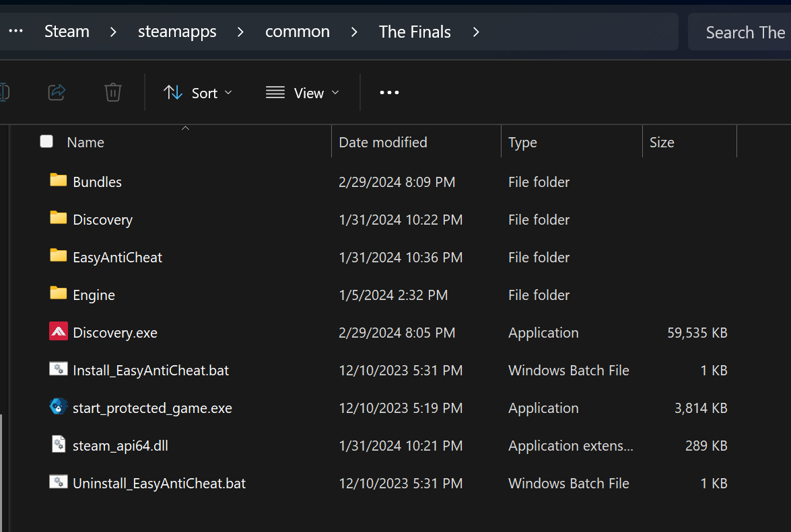
Task: Click date 2/29/2024 8:09 PM
Action: 397,182
